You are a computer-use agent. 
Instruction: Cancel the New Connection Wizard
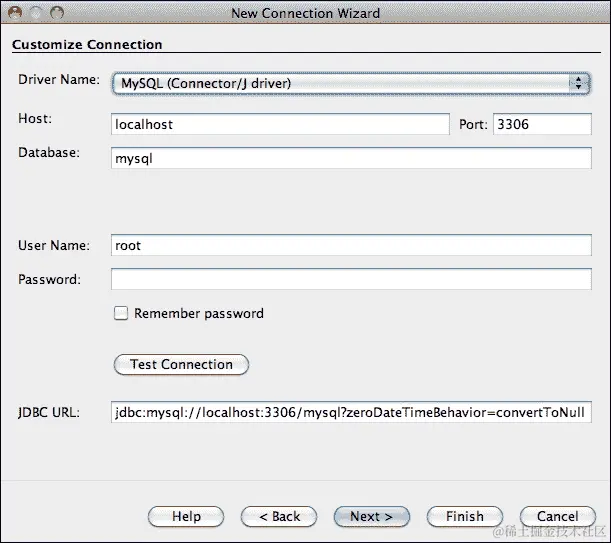point(558,516)
